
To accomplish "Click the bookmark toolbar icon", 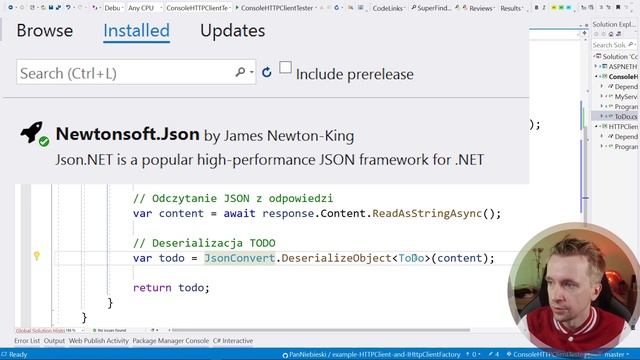I will coord(618,7).
